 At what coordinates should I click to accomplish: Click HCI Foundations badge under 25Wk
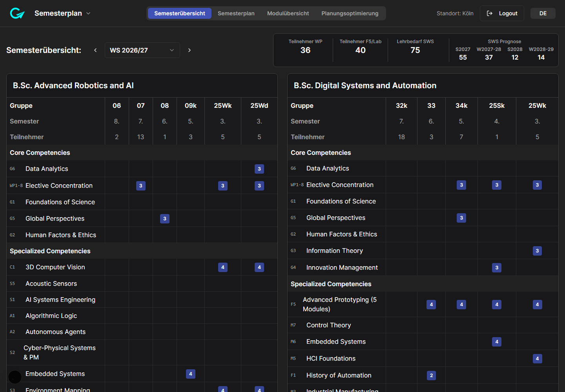[x=538, y=359]
